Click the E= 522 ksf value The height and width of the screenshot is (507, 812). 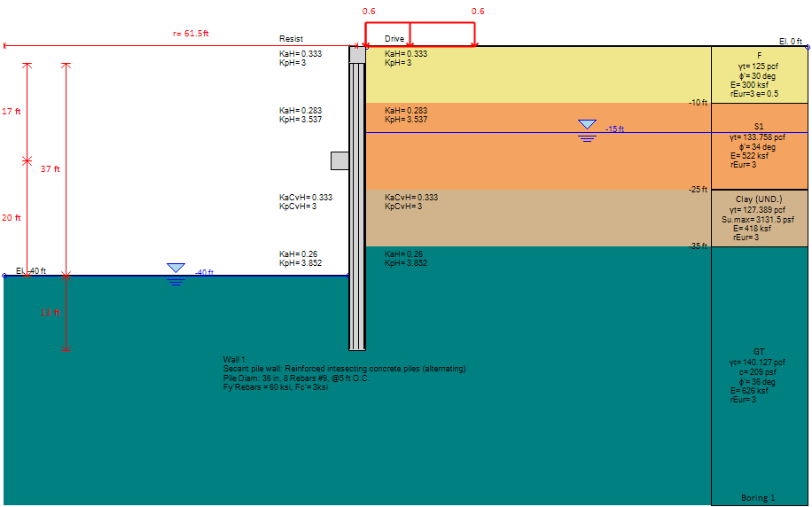pos(749,156)
